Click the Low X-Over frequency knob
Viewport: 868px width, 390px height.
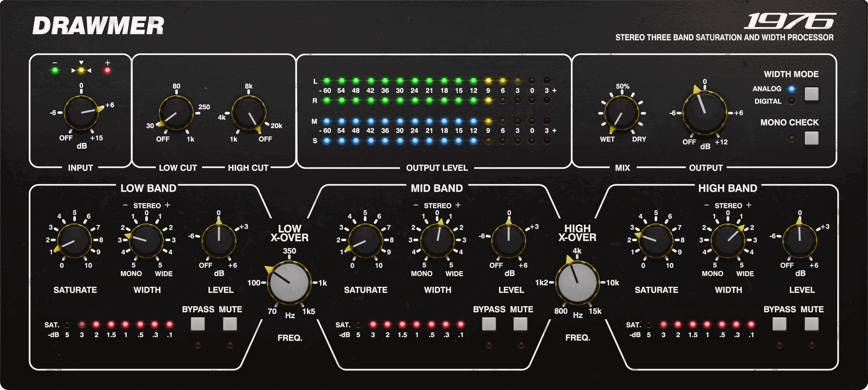click(x=289, y=283)
